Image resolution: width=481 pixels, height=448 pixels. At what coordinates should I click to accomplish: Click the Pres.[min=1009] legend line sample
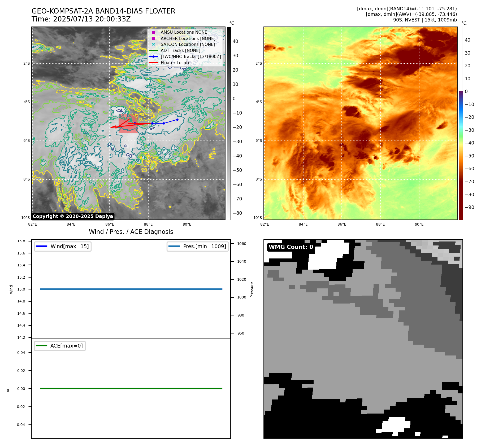pyautogui.click(x=174, y=246)
